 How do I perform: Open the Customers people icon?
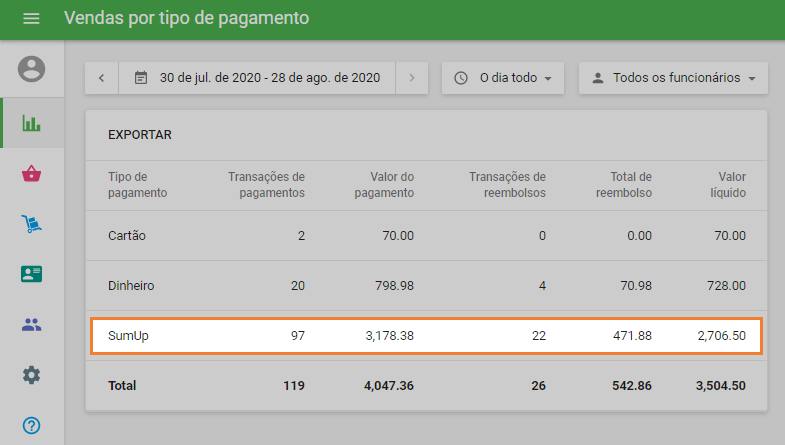(32, 324)
